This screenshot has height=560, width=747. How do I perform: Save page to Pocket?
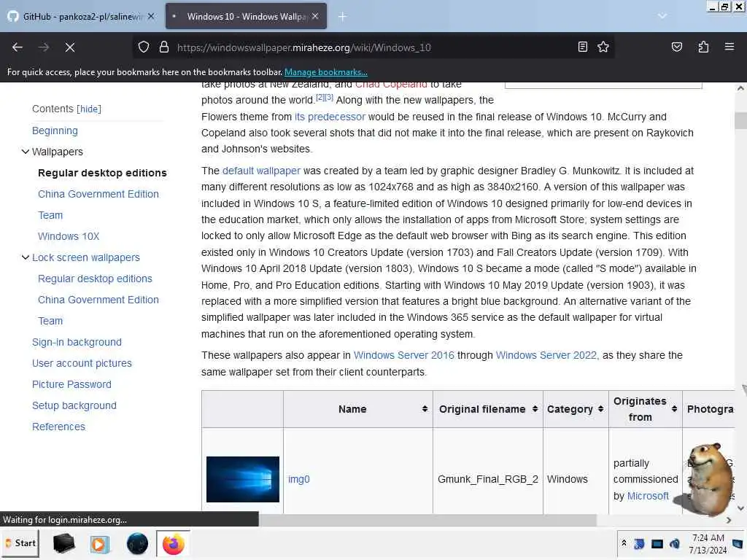click(676, 47)
